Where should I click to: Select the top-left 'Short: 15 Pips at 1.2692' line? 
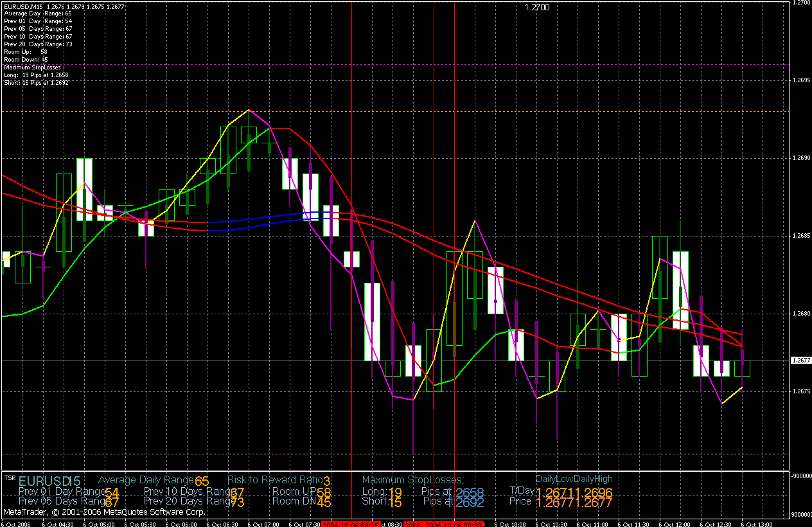[x=36, y=82]
